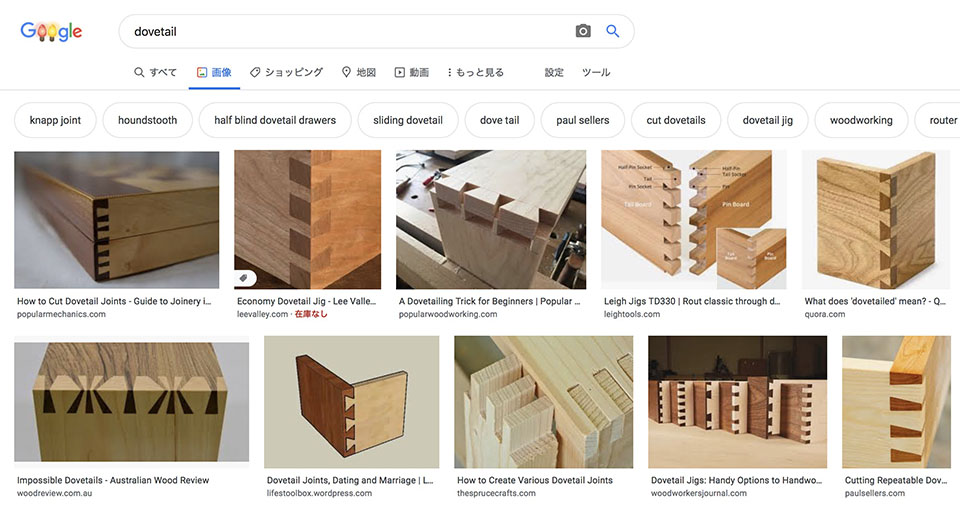Switch to the 動画 tab
This screenshot has height=508, width=960.
[x=411, y=72]
